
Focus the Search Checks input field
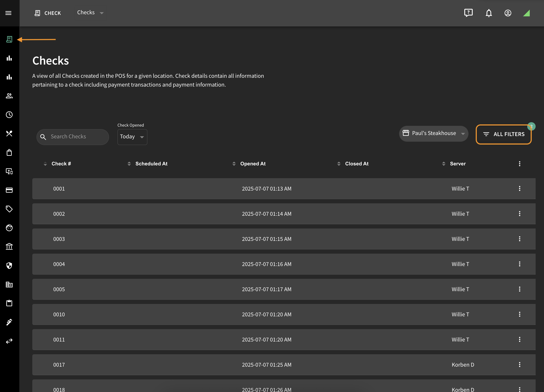[x=73, y=137]
